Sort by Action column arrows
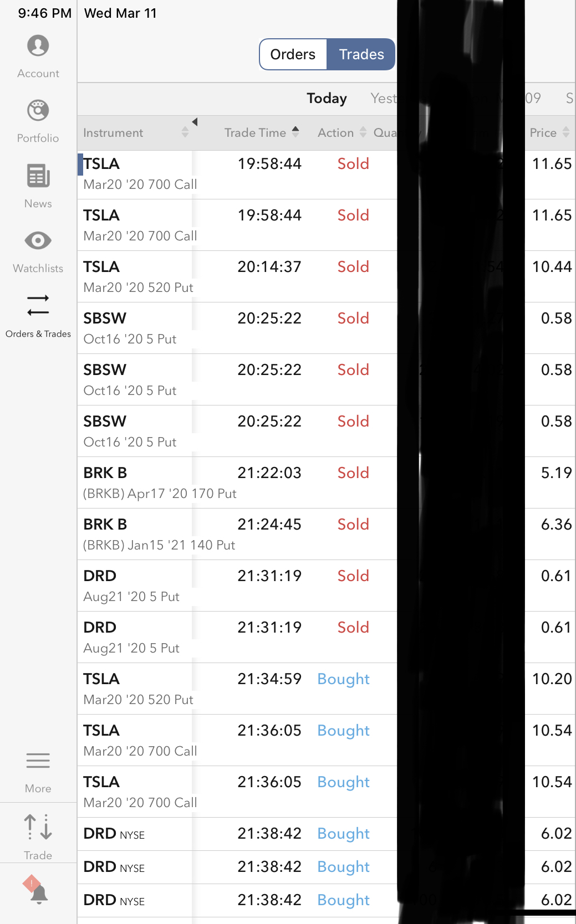 pyautogui.click(x=363, y=132)
